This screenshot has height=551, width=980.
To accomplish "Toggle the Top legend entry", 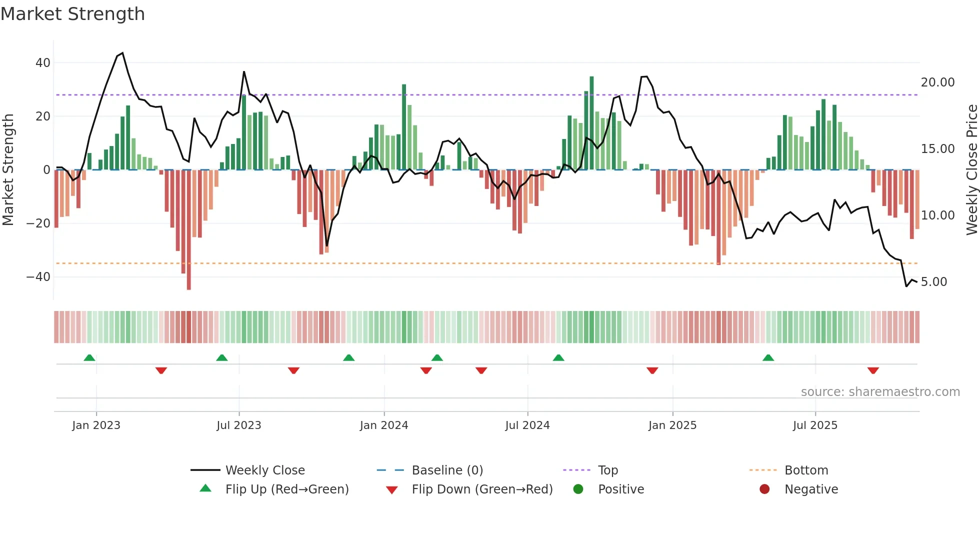I will 607,470.
